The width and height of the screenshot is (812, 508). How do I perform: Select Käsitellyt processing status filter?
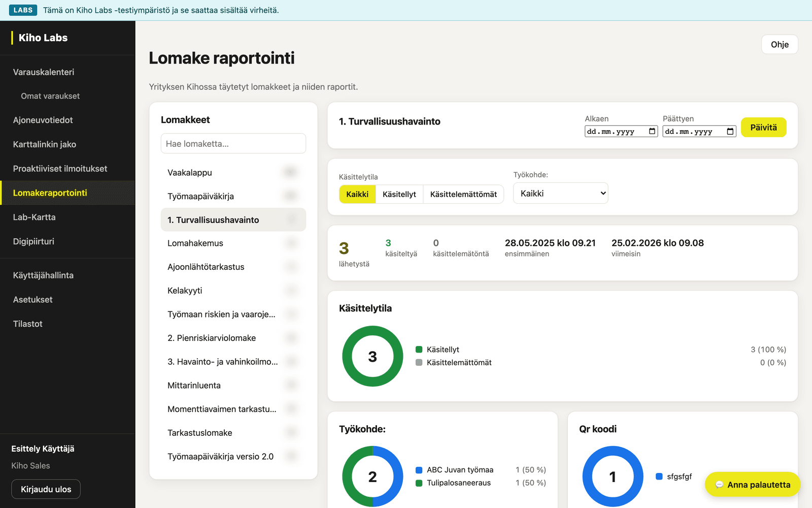399,194
